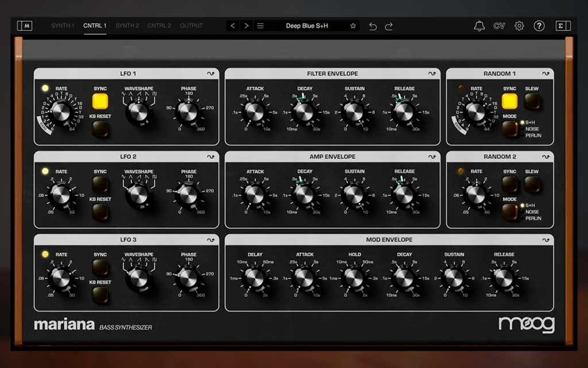Click Random 1 MODE button
Image resolution: width=588 pixels, height=368 pixels.
point(510,129)
